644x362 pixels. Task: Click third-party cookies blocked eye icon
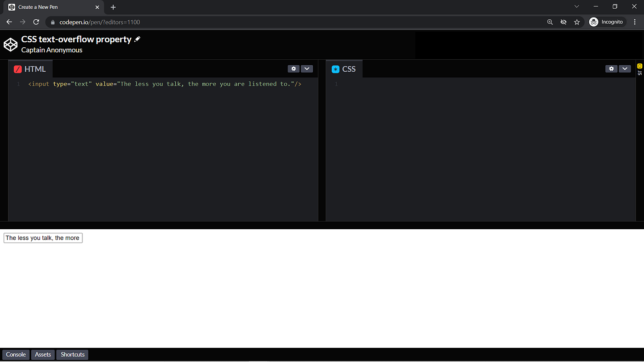click(x=563, y=22)
